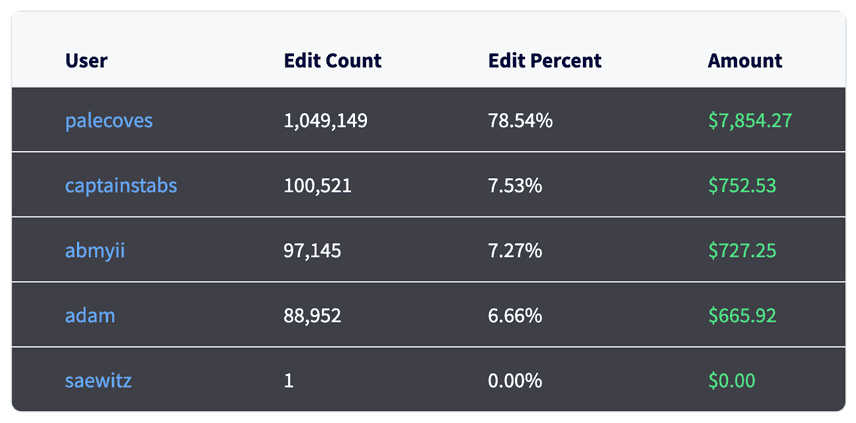Select the $0.00 amount cell
The height and width of the screenshot is (423, 856).
(x=732, y=380)
